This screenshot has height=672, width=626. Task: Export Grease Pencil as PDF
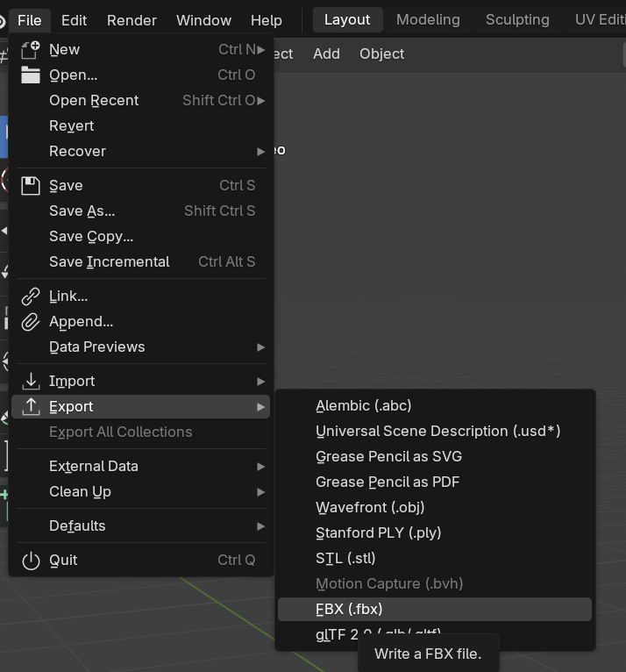click(435, 483)
